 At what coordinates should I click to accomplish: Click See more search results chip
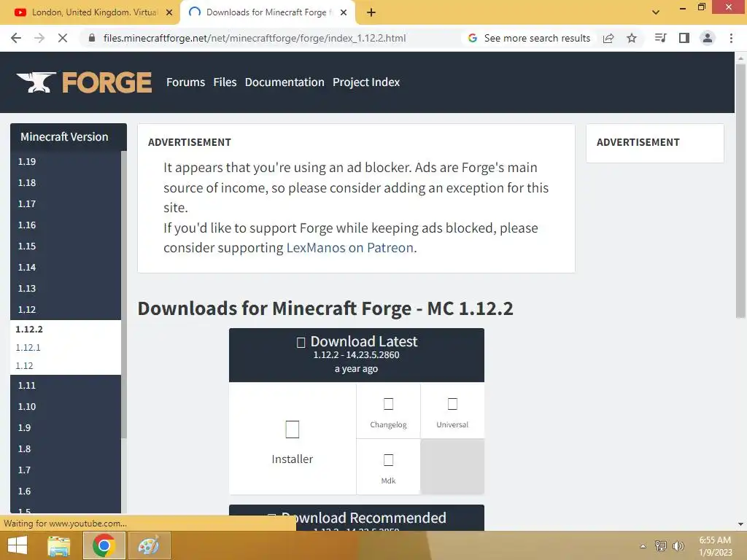coord(529,38)
